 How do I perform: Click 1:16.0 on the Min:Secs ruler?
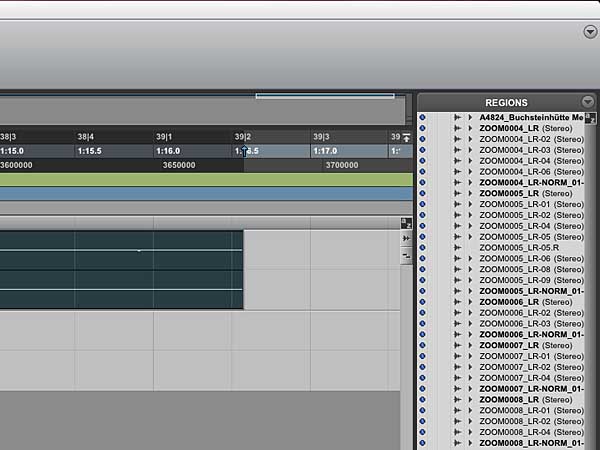tap(167, 151)
